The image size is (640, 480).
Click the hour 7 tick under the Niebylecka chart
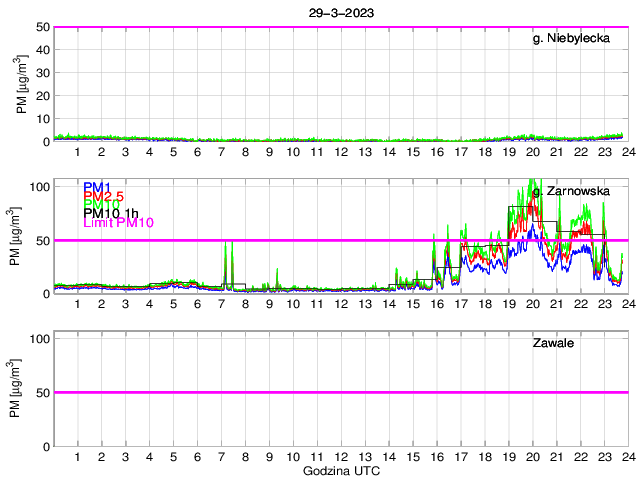pyautogui.click(x=221, y=151)
